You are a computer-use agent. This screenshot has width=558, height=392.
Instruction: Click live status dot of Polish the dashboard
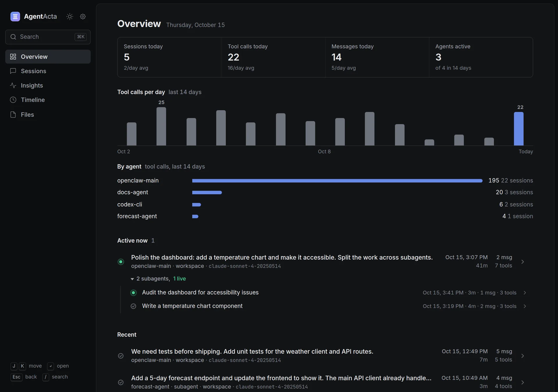[121, 262]
